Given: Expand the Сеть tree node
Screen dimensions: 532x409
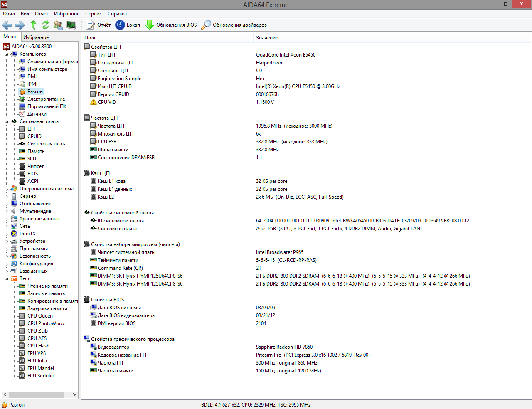Looking at the screenshot, I should click(7, 226).
